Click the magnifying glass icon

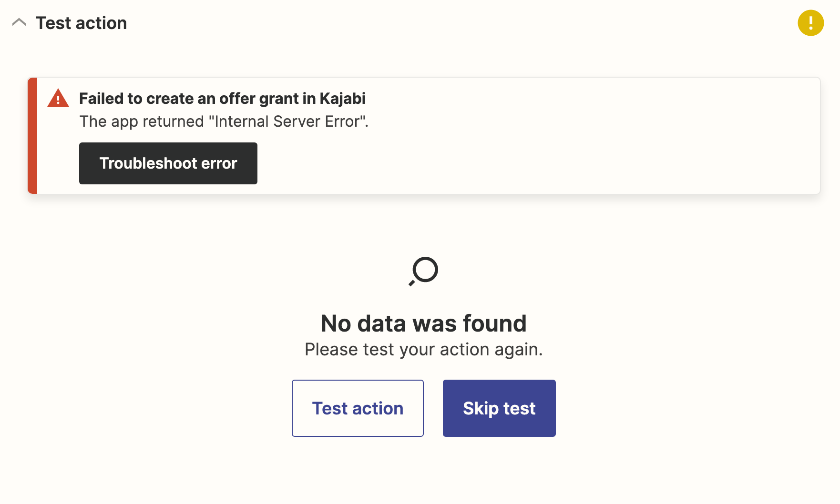click(x=423, y=271)
